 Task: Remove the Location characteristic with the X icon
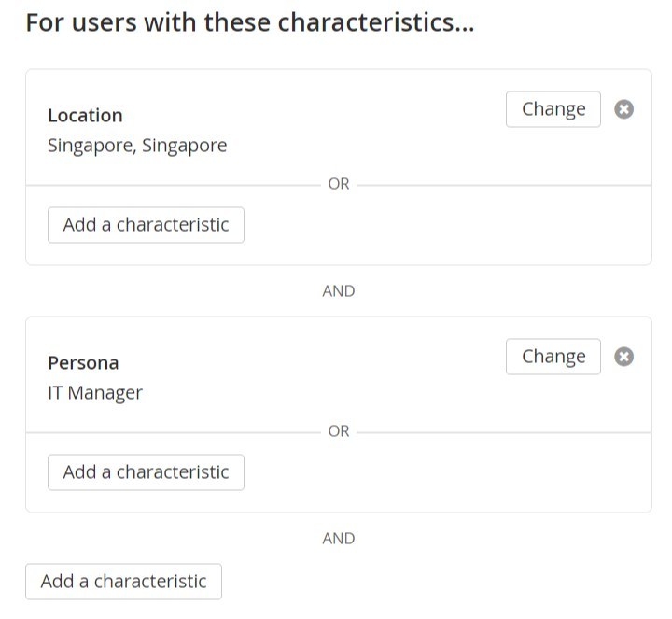tap(623, 109)
